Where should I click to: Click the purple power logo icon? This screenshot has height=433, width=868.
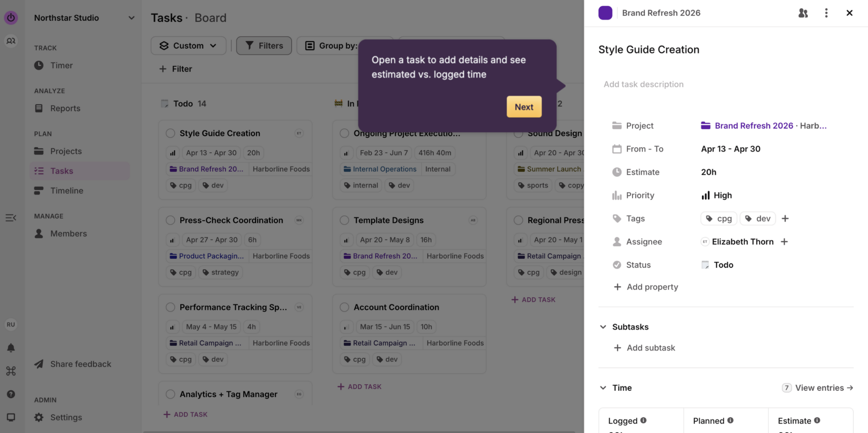coord(11,17)
